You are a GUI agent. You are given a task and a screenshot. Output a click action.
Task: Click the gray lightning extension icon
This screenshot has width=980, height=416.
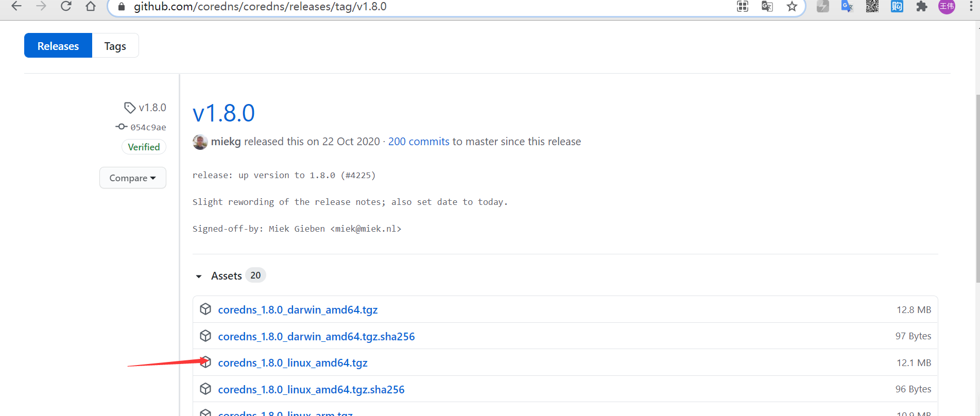click(823, 6)
